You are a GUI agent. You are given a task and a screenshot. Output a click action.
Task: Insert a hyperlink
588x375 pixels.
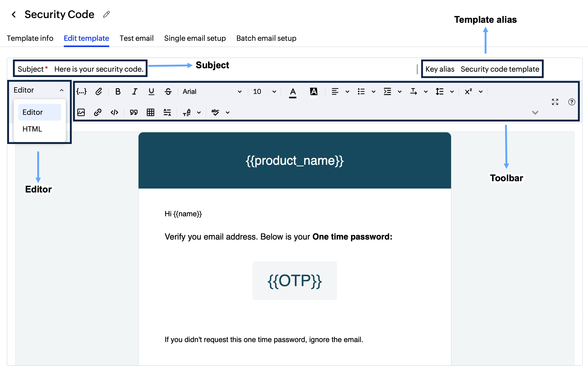click(98, 112)
